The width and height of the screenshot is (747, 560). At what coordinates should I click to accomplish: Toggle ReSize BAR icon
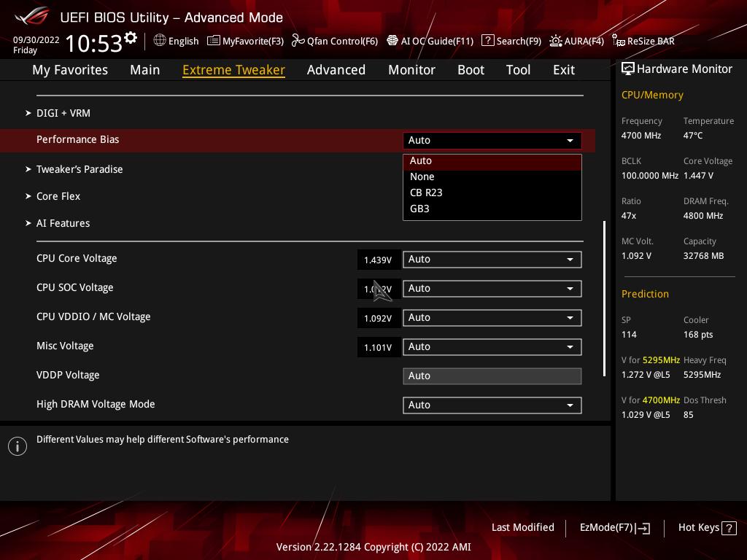pos(619,41)
